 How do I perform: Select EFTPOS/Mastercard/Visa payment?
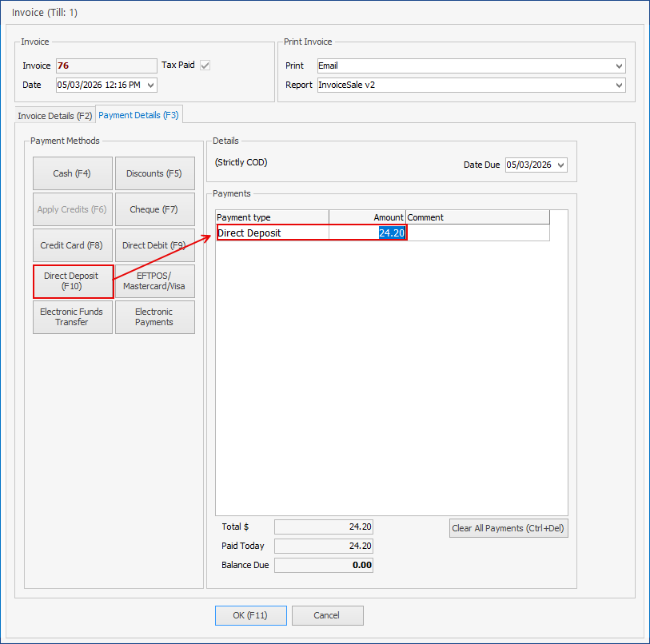[x=154, y=281]
